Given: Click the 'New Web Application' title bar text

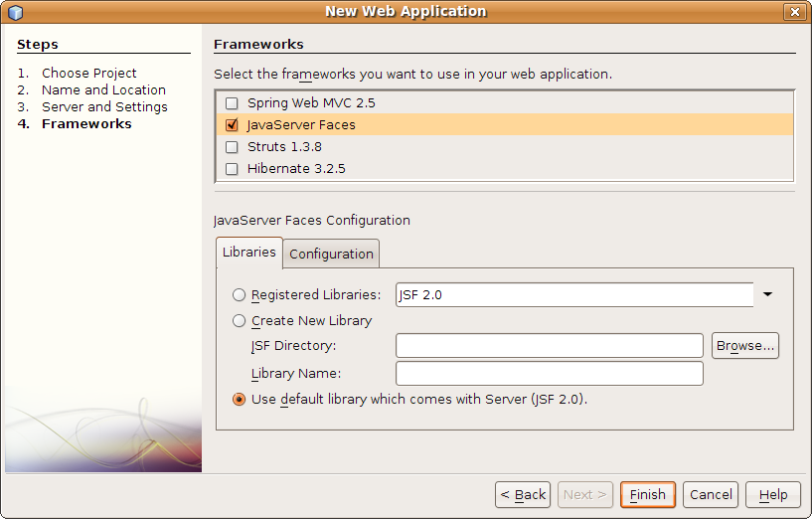Looking at the screenshot, I should click(x=406, y=11).
